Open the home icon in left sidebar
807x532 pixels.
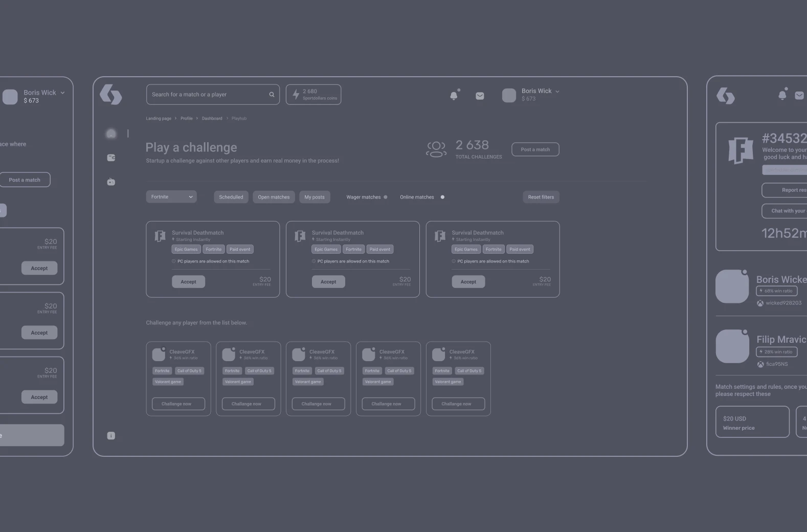[111, 134]
